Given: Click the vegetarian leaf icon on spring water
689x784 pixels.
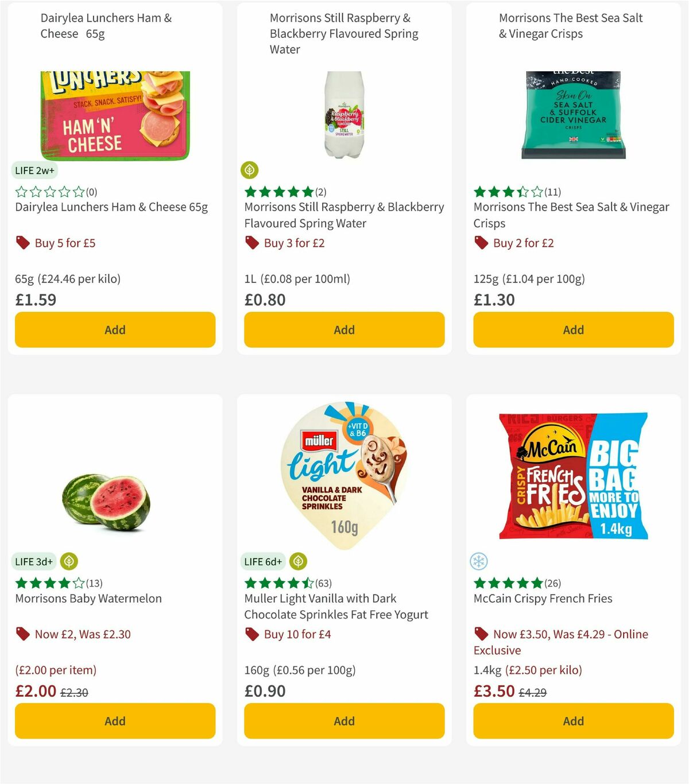Looking at the screenshot, I should tap(250, 170).
